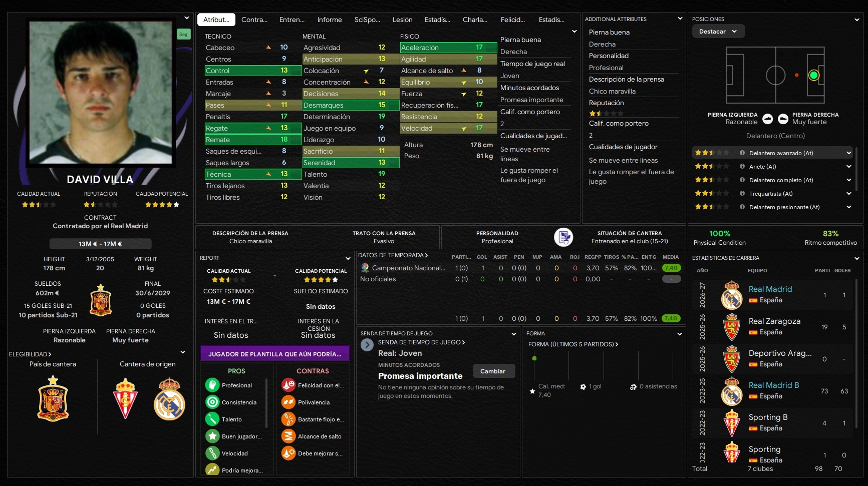868x486 pixels.
Task: Click the info icon for Trequartista
Action: point(742,194)
